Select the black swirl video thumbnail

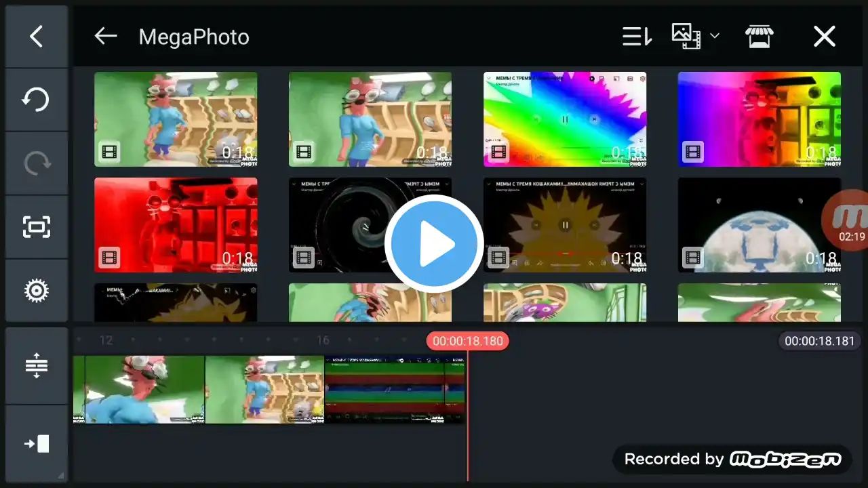click(370, 225)
